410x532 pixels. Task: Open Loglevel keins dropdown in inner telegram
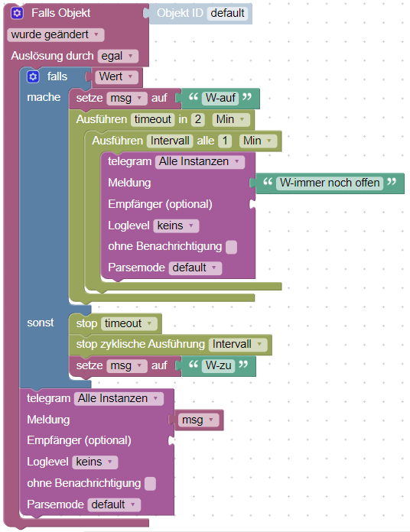point(176,225)
